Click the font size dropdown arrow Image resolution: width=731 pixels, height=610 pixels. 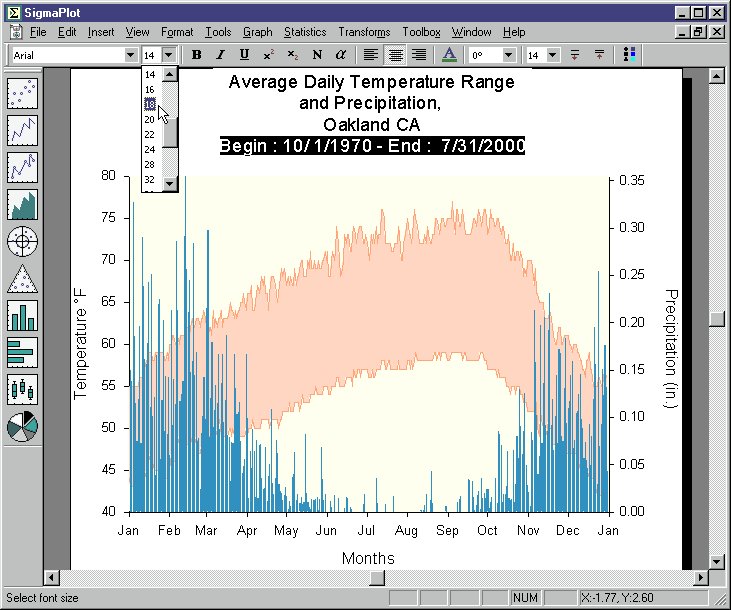[169, 55]
